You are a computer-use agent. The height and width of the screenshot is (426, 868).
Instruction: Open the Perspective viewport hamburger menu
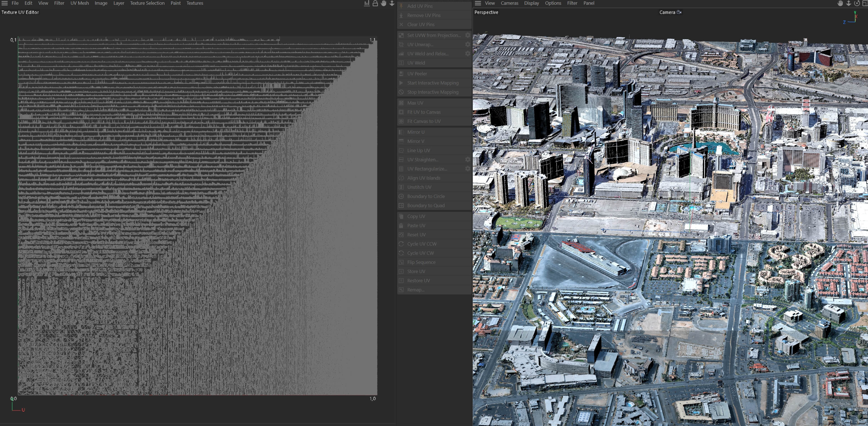point(478,3)
